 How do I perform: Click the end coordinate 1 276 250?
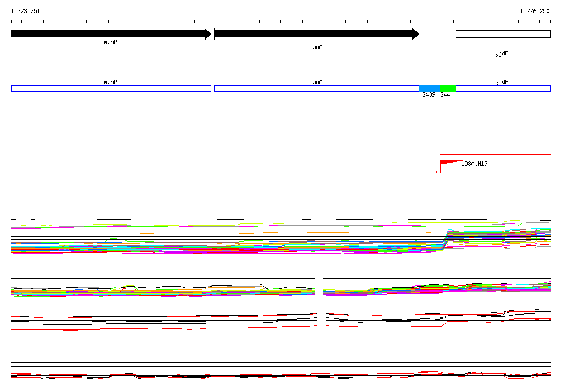(x=535, y=11)
